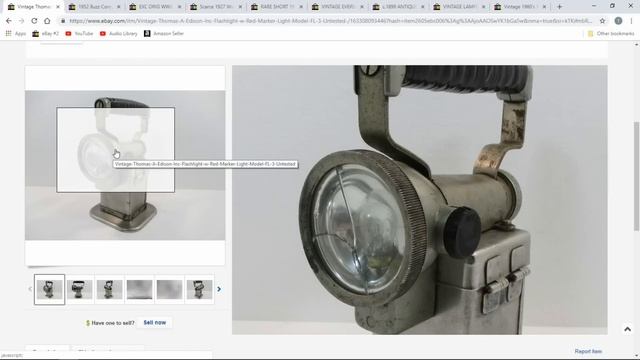Open the Apps bookmark shortcut
Screen dimensions: 640x360
[x=16, y=33]
